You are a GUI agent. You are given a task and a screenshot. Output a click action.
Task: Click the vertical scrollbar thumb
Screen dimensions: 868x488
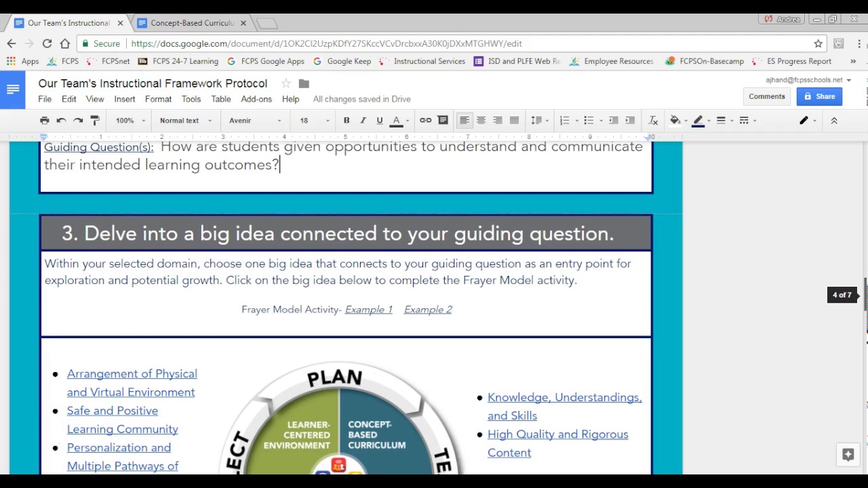[x=865, y=294]
